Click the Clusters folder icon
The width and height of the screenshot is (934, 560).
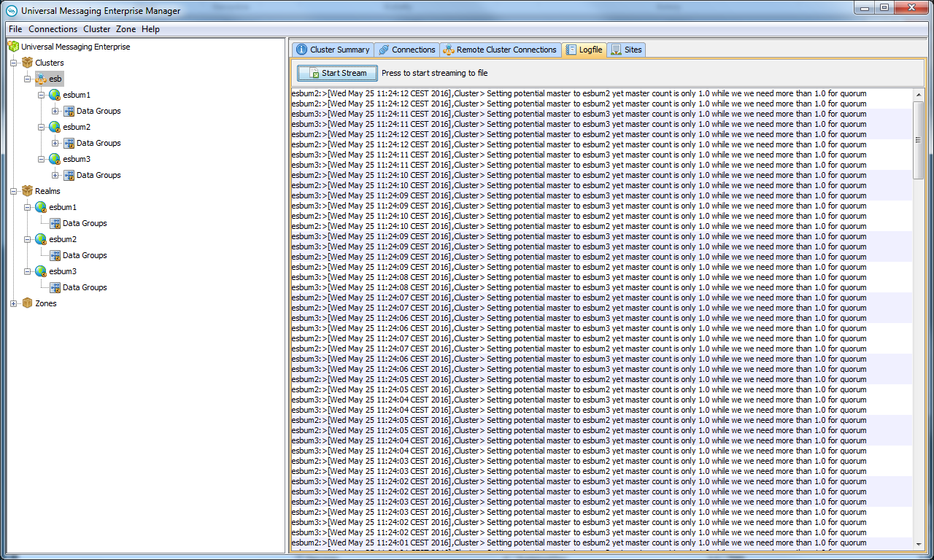tap(28, 63)
